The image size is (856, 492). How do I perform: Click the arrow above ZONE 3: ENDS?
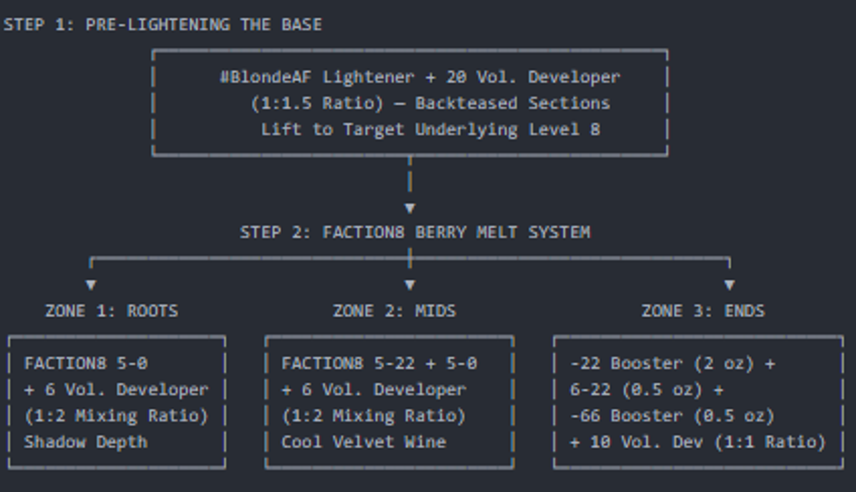(x=729, y=284)
